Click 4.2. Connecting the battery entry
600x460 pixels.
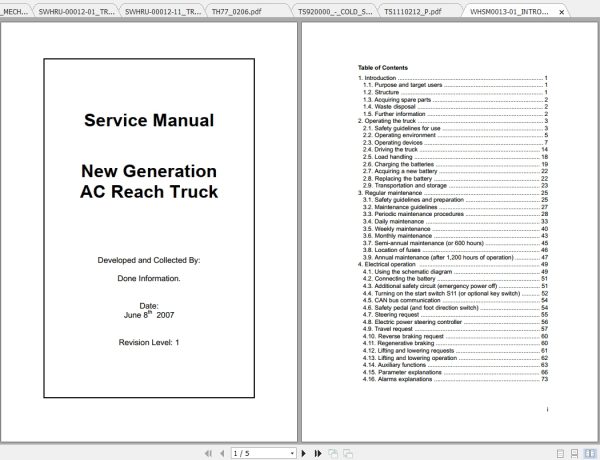[455, 279]
